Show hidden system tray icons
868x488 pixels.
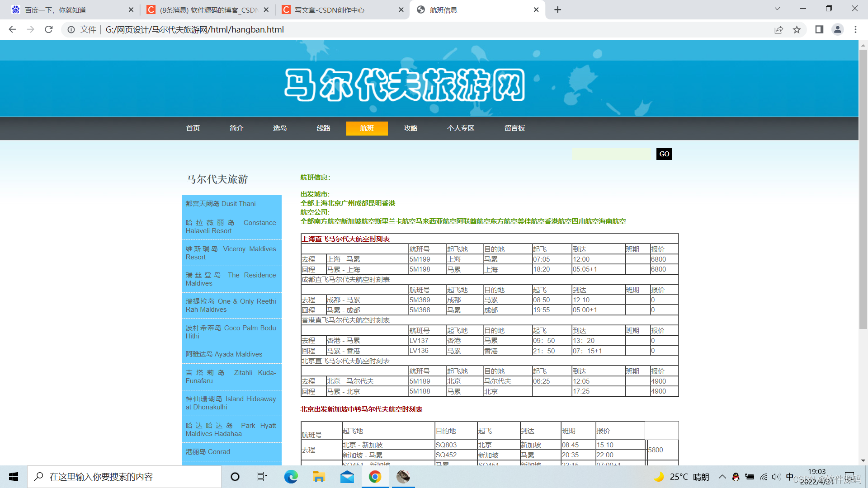[x=722, y=477]
